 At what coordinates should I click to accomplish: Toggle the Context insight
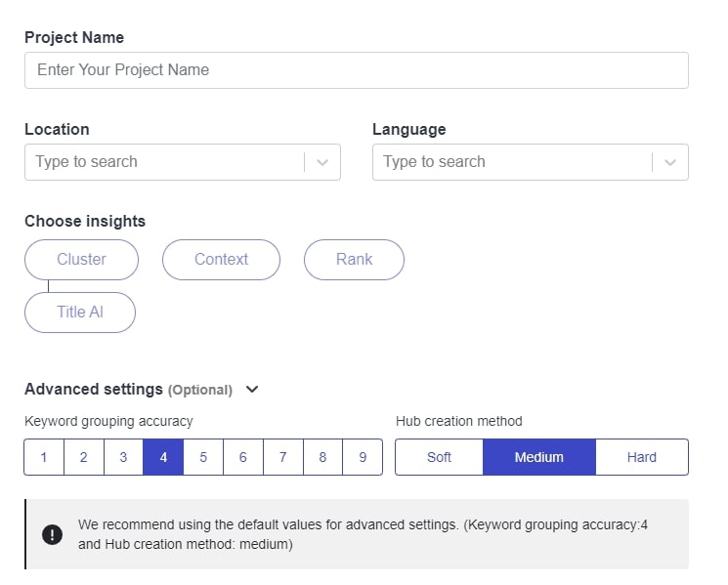pyautogui.click(x=221, y=260)
